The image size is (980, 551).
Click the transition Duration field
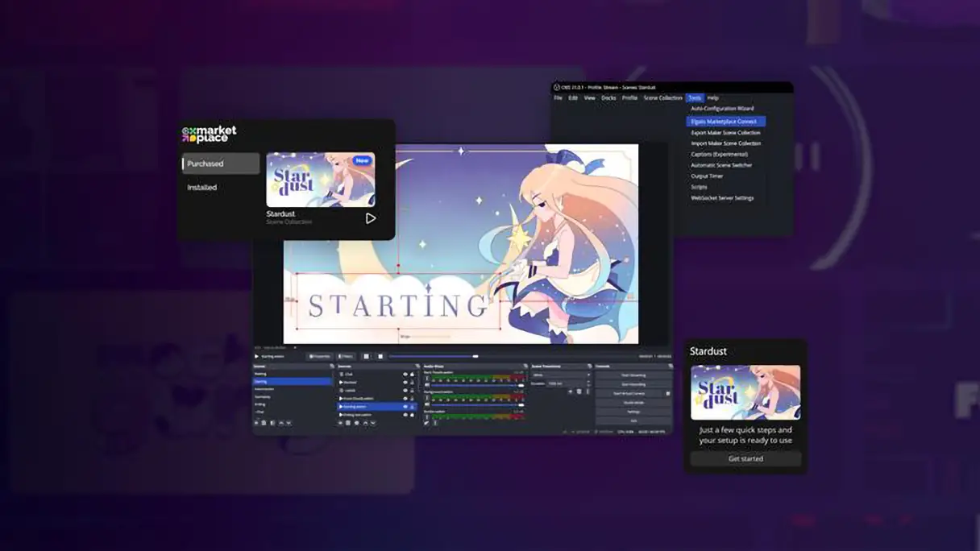(567, 383)
